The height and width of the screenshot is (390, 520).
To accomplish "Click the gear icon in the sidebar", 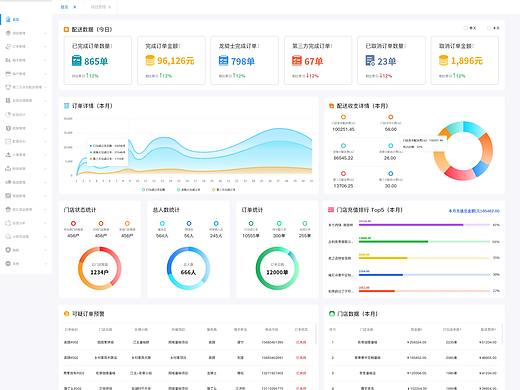I will (x=8, y=250).
